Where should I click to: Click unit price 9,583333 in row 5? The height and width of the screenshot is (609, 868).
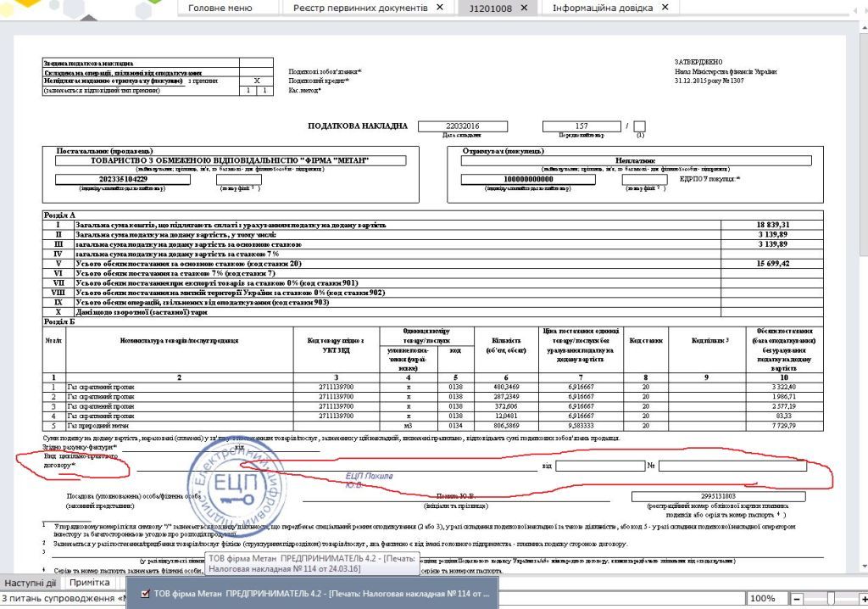tap(581, 426)
